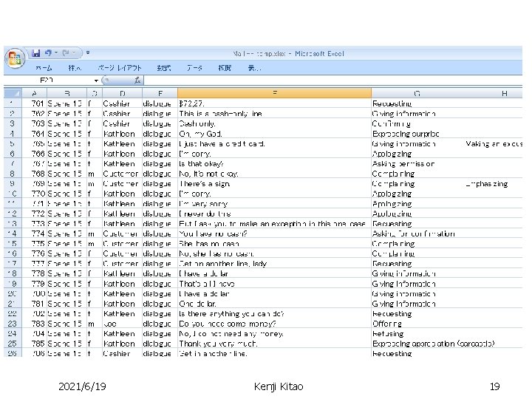The width and height of the screenshot is (532, 399).
Task: Click cell "Asking permission" in column G
Action: click(417, 163)
